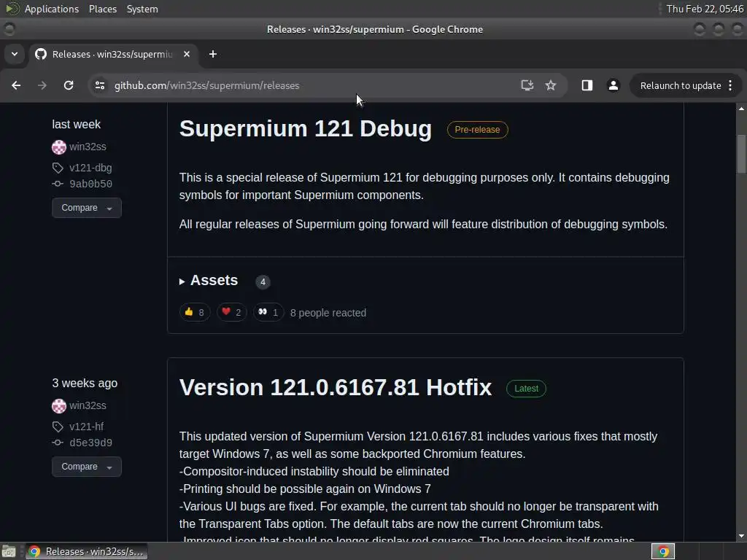The image size is (747, 560).
Task: Toggle the eyes reaction
Action: tap(268, 312)
